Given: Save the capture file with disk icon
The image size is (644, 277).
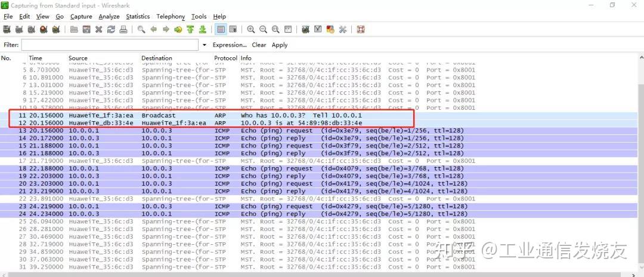Looking at the screenshot, I should pyautogui.click(x=86, y=30).
